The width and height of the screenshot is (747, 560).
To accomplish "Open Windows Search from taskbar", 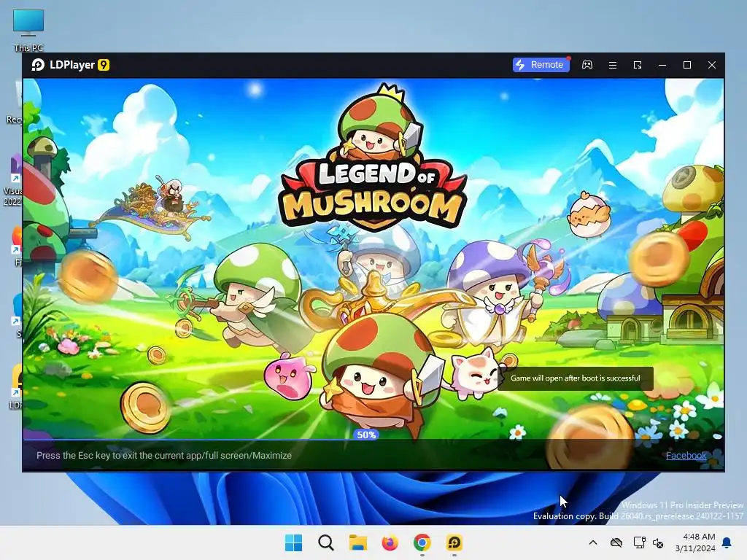I will coord(326,542).
